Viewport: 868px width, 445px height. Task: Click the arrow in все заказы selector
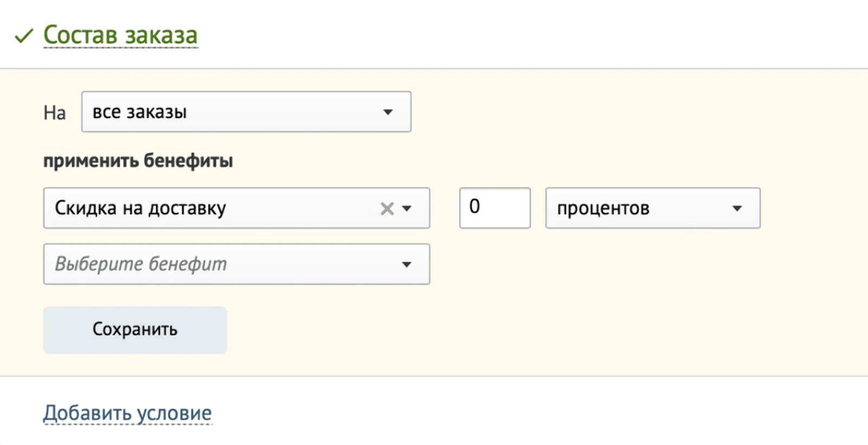(x=388, y=112)
